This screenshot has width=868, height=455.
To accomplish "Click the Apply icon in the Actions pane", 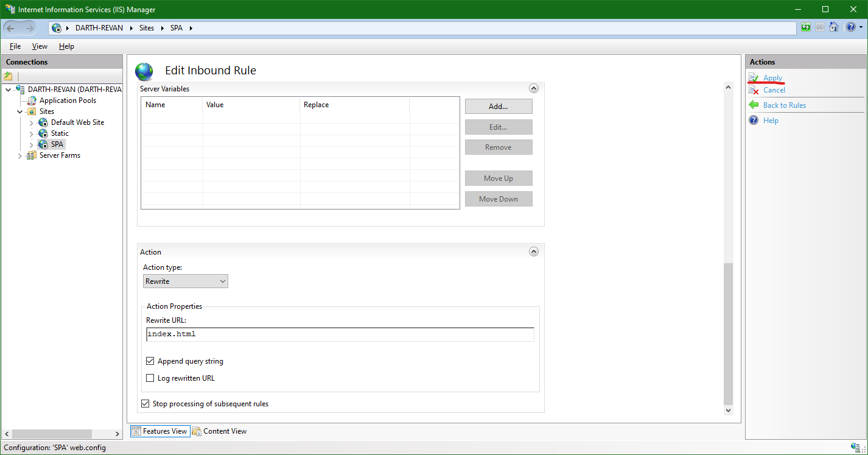I will tap(754, 77).
